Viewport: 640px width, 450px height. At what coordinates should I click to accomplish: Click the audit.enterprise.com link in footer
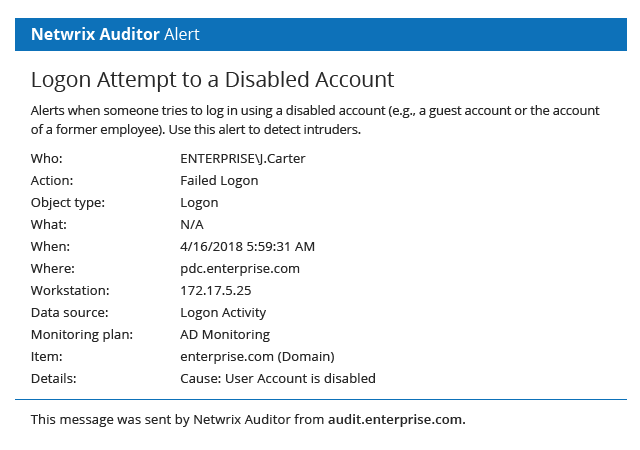pos(396,419)
